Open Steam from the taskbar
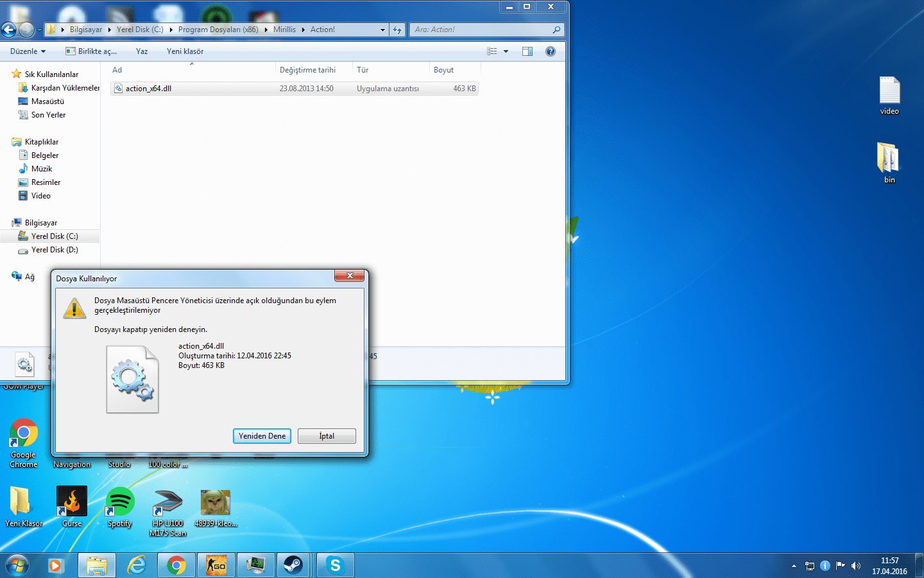 tap(294, 565)
